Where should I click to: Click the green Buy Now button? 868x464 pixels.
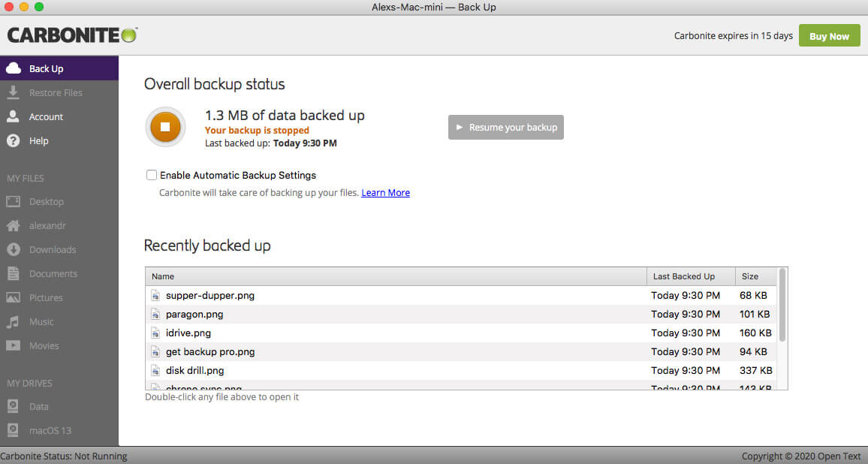(x=829, y=36)
